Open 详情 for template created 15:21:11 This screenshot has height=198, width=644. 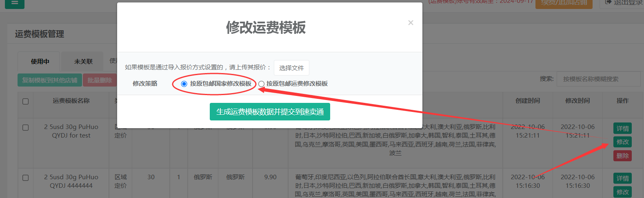[x=622, y=129]
